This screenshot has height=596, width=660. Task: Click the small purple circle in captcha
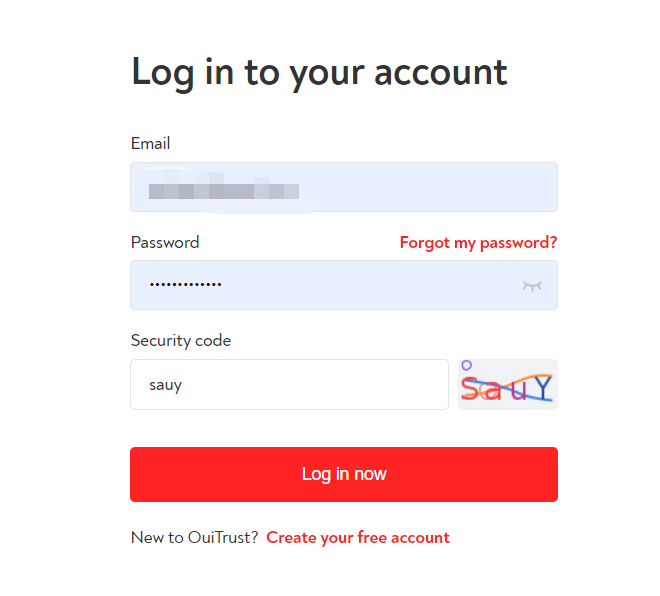point(466,365)
